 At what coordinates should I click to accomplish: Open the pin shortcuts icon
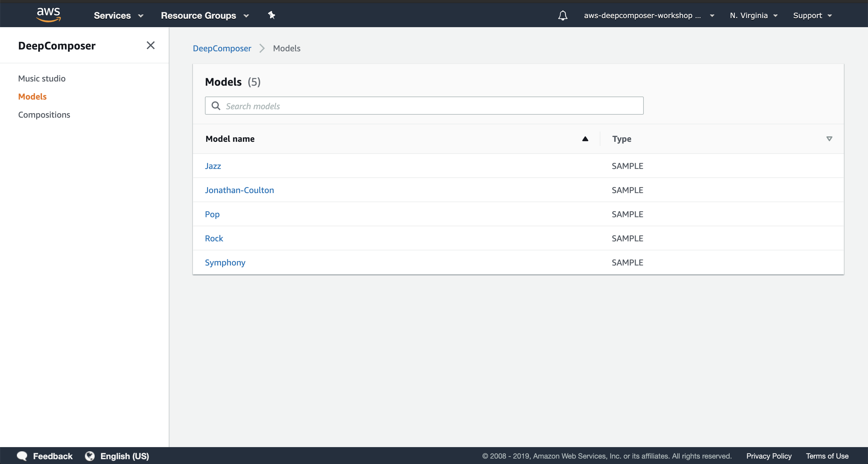[x=272, y=15]
